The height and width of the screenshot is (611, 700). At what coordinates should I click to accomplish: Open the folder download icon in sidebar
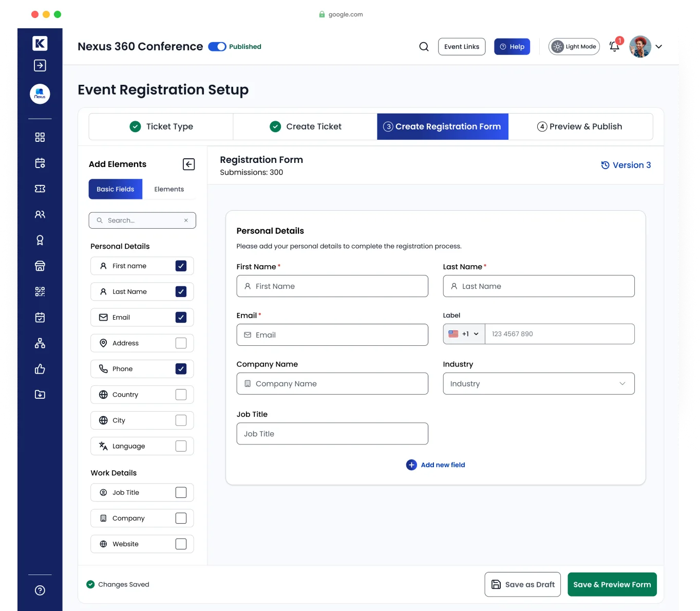click(40, 394)
